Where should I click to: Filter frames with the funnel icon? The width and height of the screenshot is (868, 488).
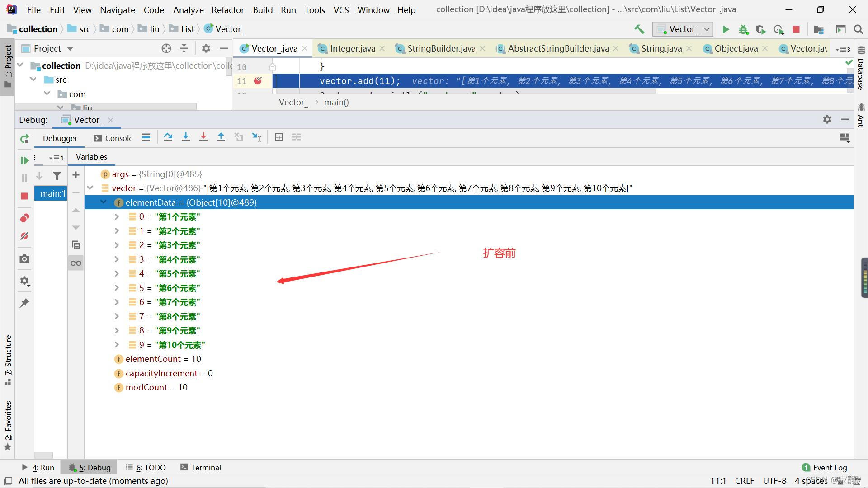click(x=57, y=176)
